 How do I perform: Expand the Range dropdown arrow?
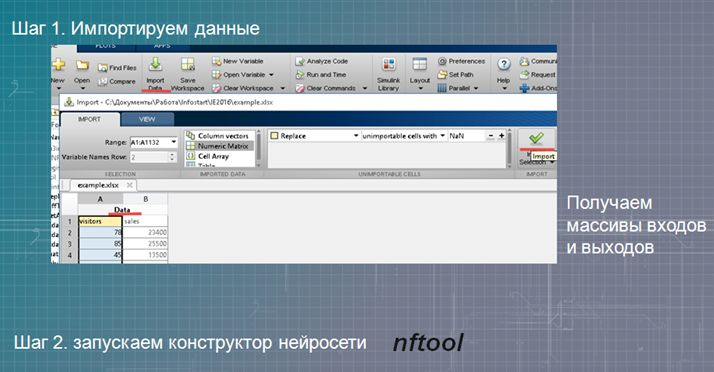173,142
